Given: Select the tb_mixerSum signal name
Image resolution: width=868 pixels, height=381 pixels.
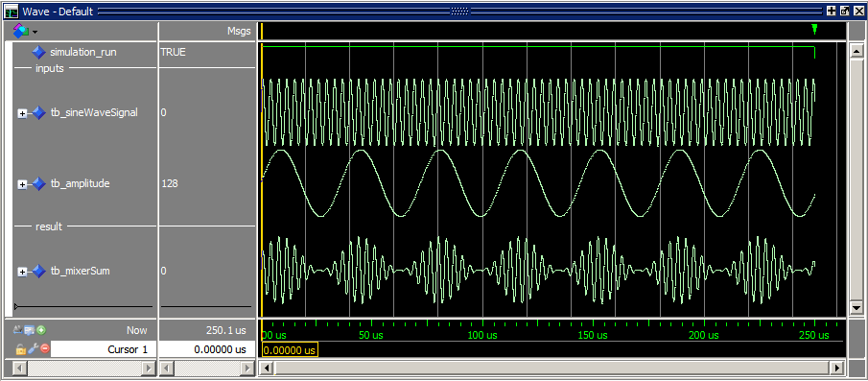Looking at the screenshot, I should [80, 272].
